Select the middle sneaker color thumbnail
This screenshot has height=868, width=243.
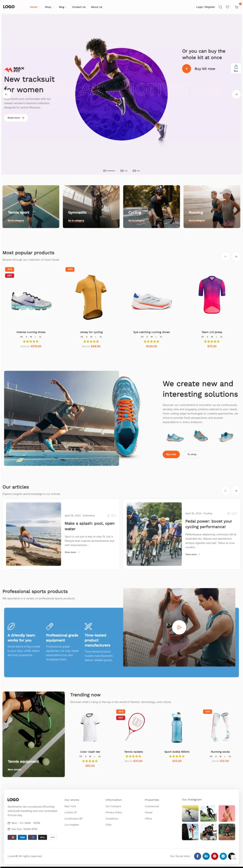point(200,436)
